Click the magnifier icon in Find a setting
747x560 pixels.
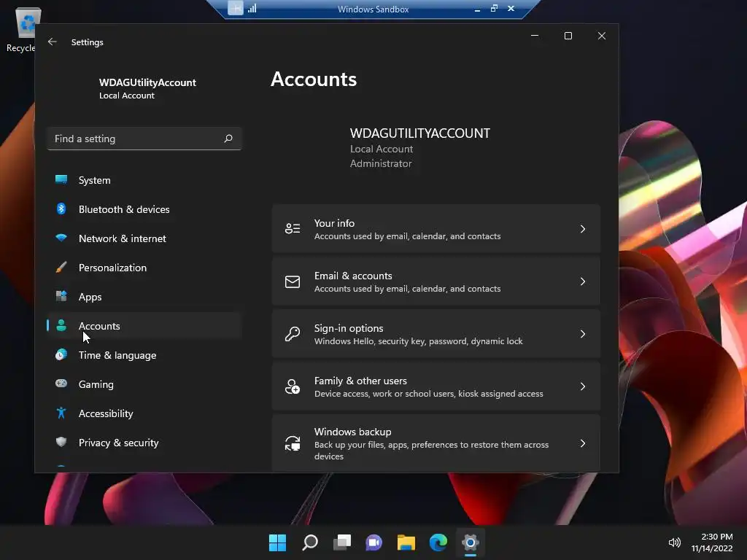[228, 139]
